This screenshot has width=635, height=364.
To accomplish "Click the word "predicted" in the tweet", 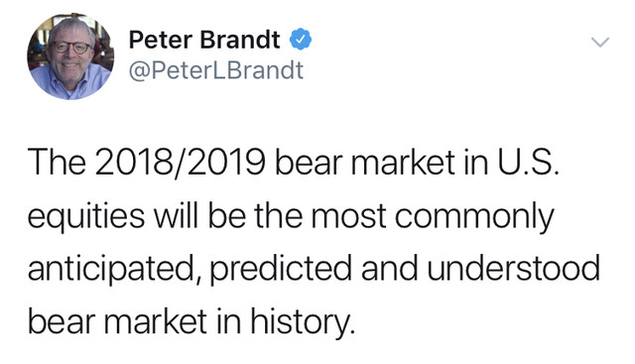I will (x=281, y=269).
